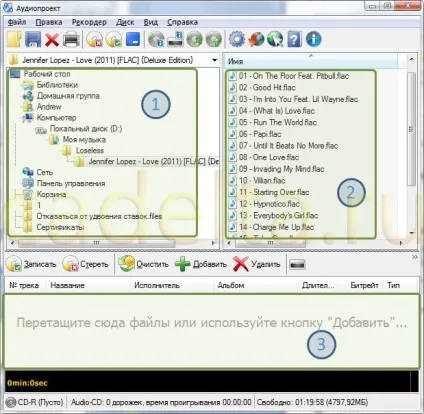Show disc information via disc info icon

point(156,40)
